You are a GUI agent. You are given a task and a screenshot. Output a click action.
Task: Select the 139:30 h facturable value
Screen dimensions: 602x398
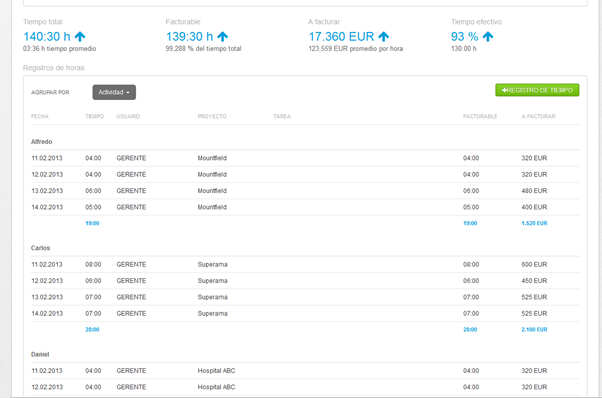coord(189,36)
